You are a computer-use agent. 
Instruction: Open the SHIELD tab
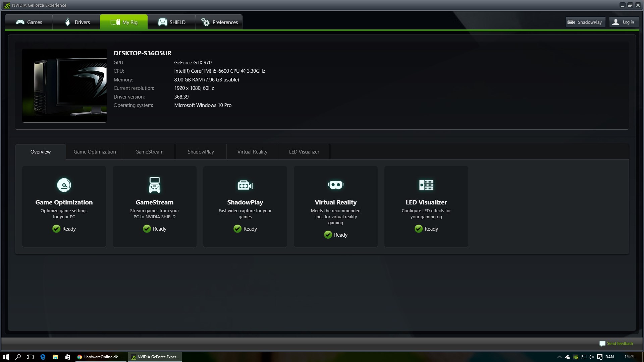pos(171,22)
